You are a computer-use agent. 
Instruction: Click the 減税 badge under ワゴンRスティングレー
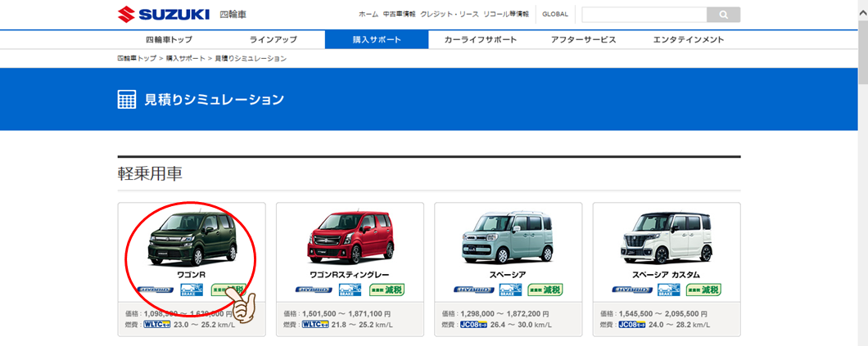pos(387,290)
